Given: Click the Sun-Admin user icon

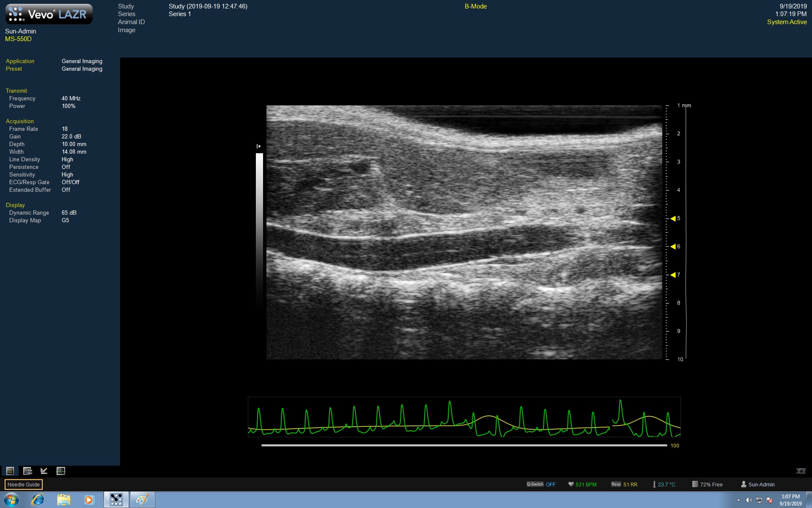Looking at the screenshot, I should (x=743, y=484).
